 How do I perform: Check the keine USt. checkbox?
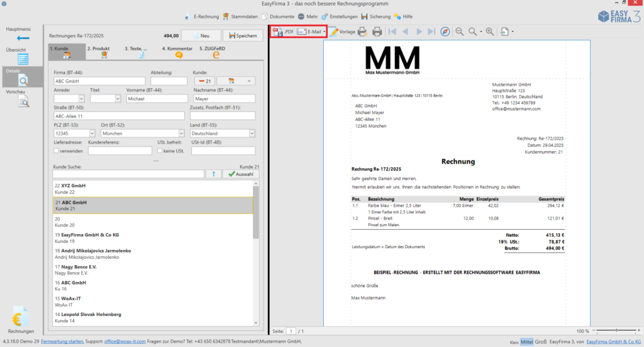(x=160, y=151)
